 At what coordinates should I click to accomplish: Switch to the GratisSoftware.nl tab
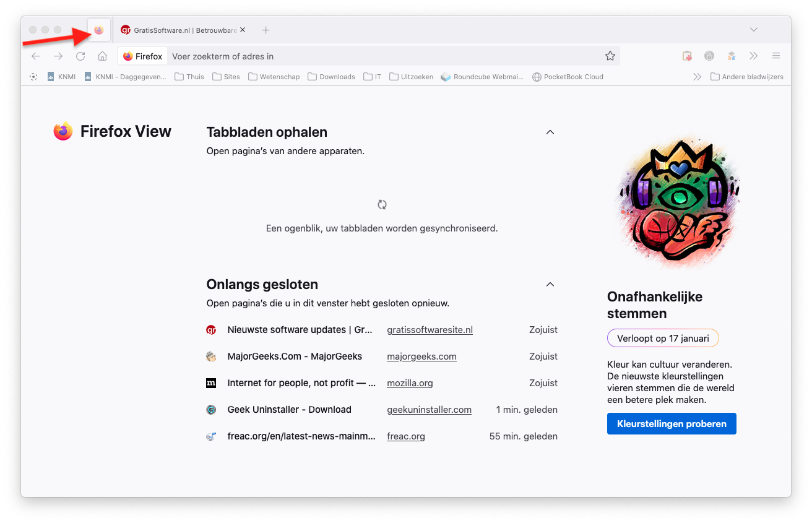coord(179,30)
